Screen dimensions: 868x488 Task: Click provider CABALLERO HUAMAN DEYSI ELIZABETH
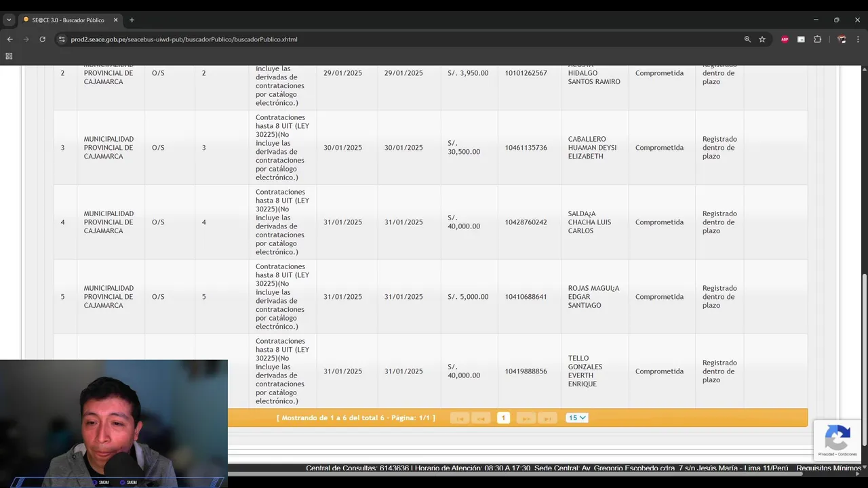(x=592, y=148)
